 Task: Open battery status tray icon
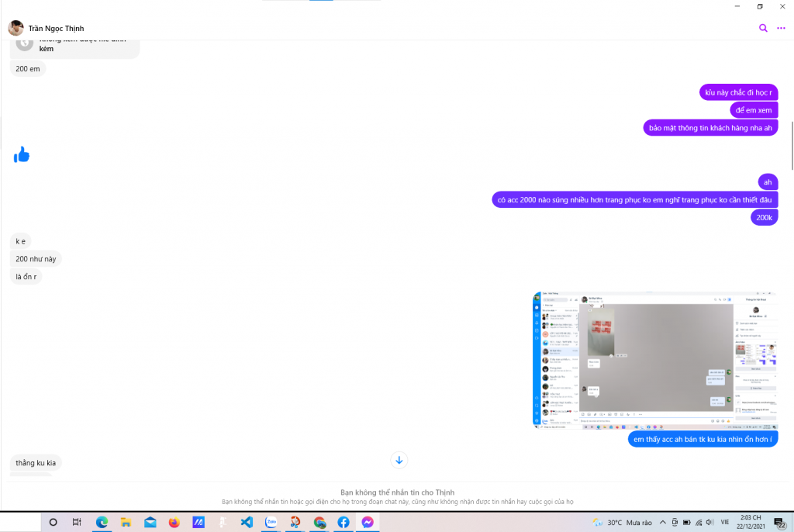pos(687,523)
